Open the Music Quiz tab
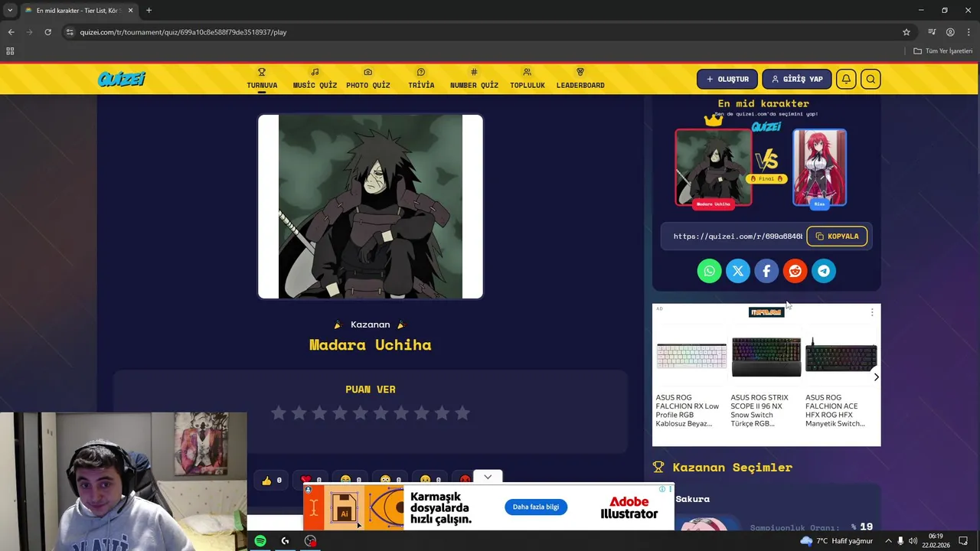The width and height of the screenshot is (980, 551). pyautogui.click(x=315, y=79)
